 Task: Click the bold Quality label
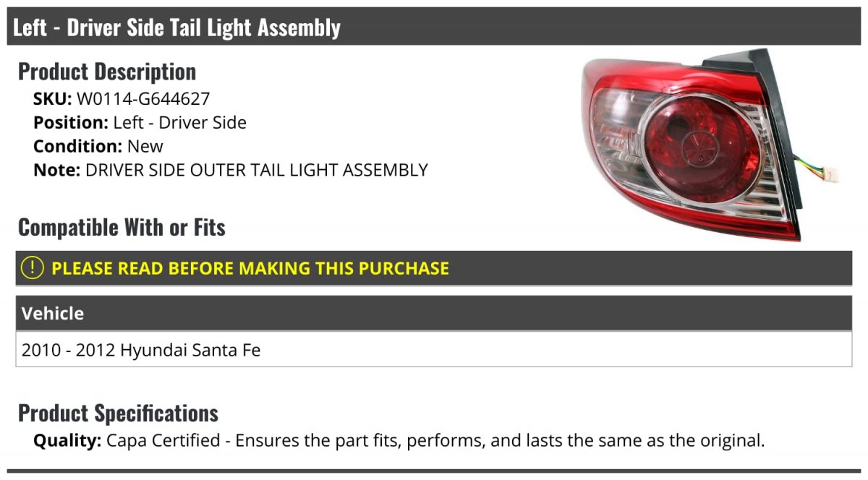[x=67, y=440]
